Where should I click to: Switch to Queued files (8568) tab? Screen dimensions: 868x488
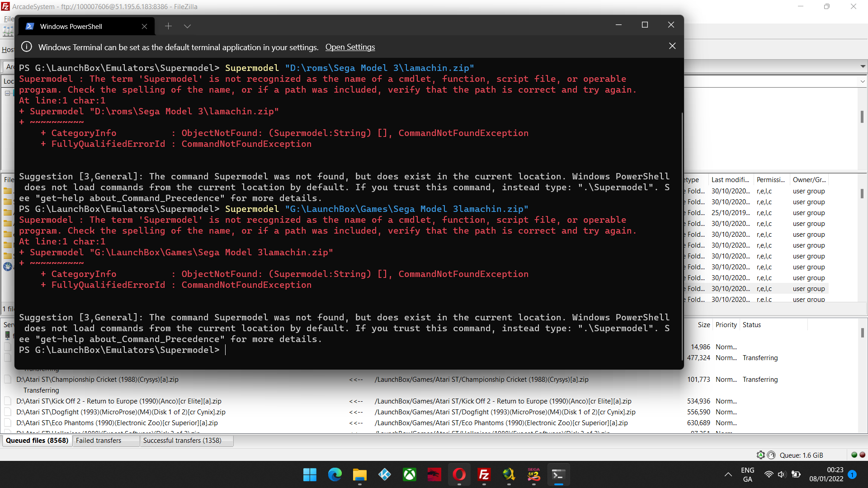(x=37, y=441)
